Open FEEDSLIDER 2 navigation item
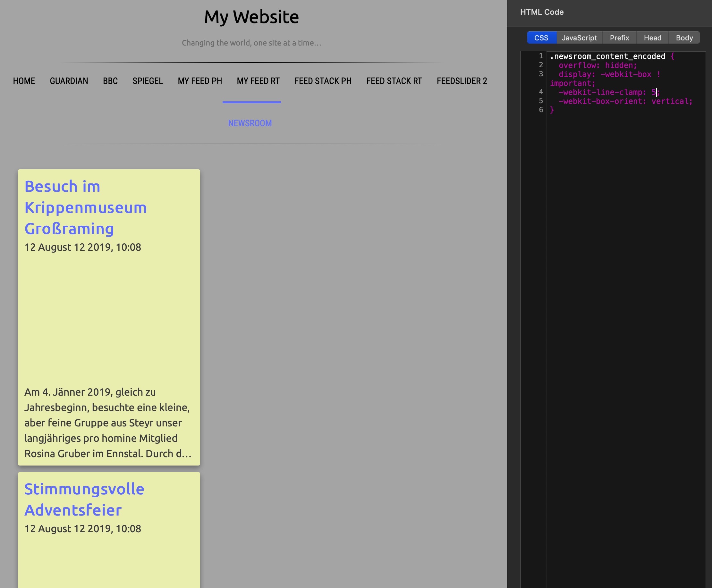The height and width of the screenshot is (588, 712). pos(462,81)
